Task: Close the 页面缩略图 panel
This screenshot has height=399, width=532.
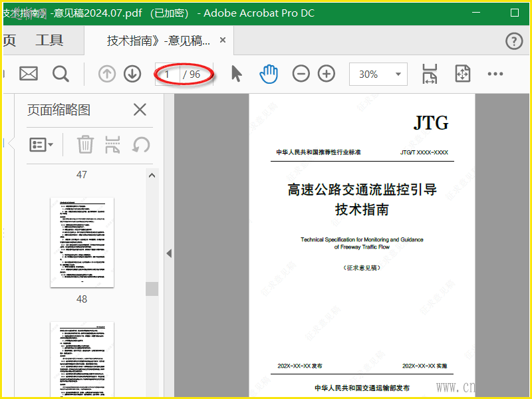Action: click(x=140, y=110)
